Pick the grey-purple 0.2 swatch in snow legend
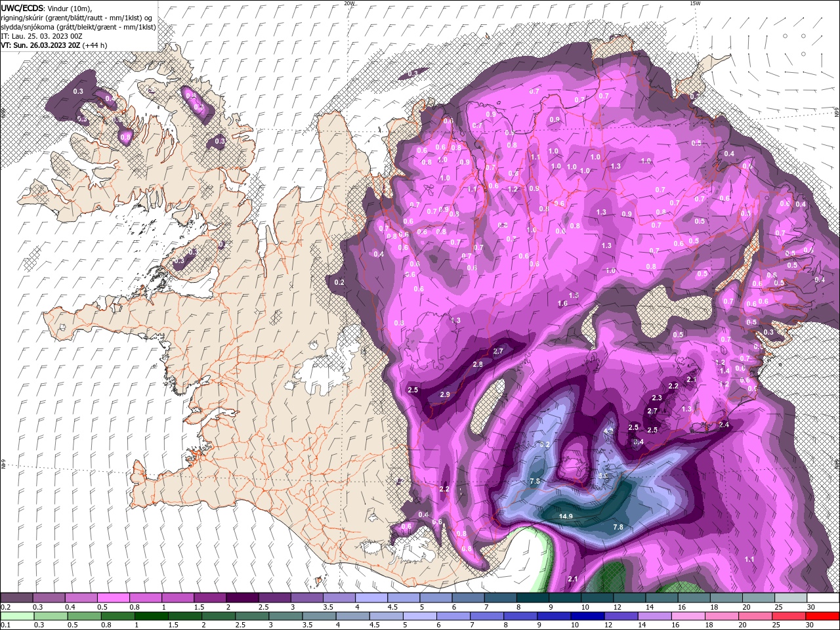 click(x=16, y=598)
